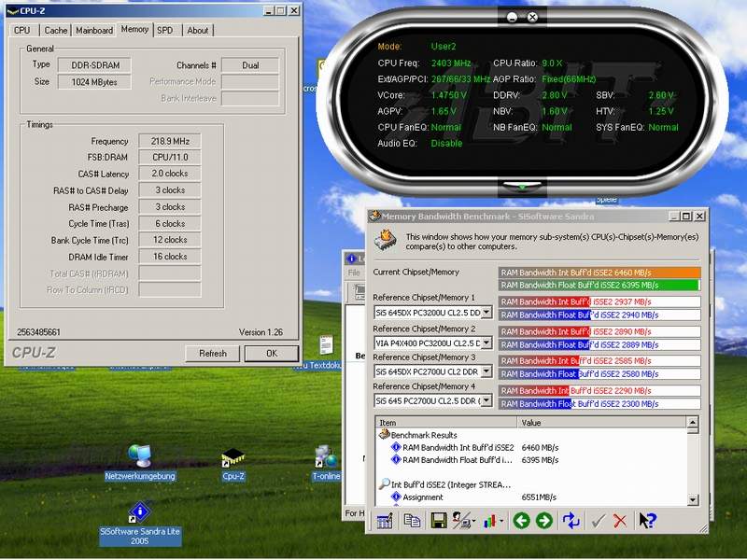Image resolution: width=747 pixels, height=560 pixels.
Task: Select the Benchmark Results tree item
Action: point(424,435)
